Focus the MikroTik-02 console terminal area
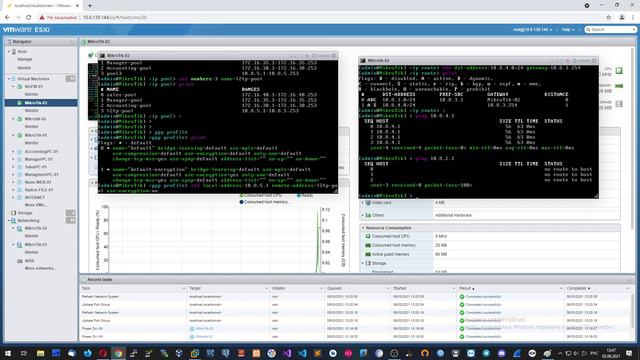This screenshot has width=640, height=360. point(478,131)
